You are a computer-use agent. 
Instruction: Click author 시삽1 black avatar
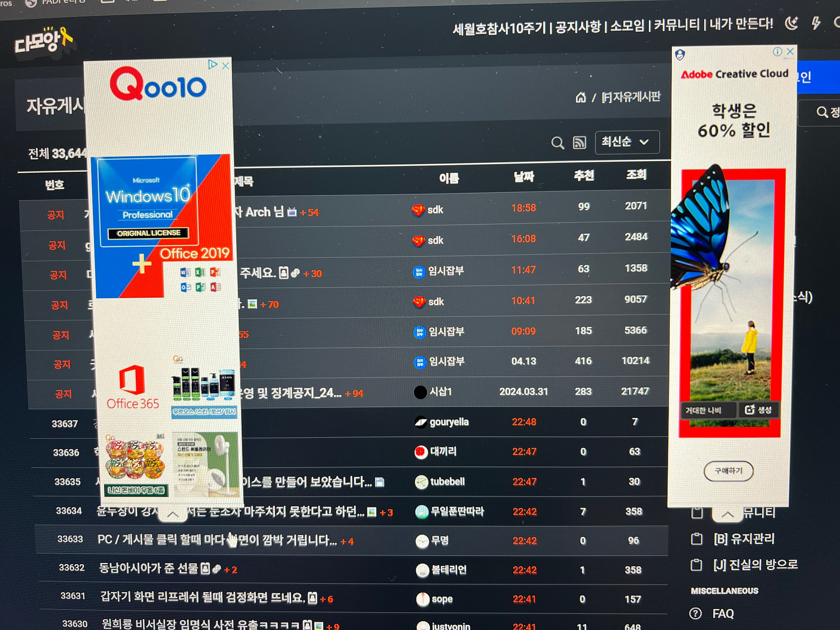420,392
